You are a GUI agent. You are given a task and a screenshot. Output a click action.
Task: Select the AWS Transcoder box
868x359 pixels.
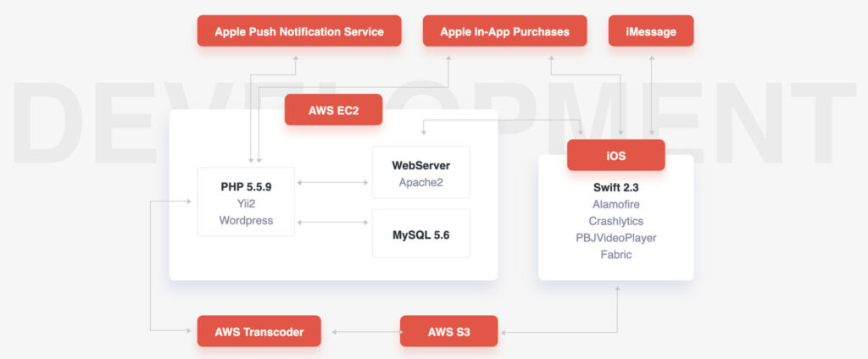259,331
